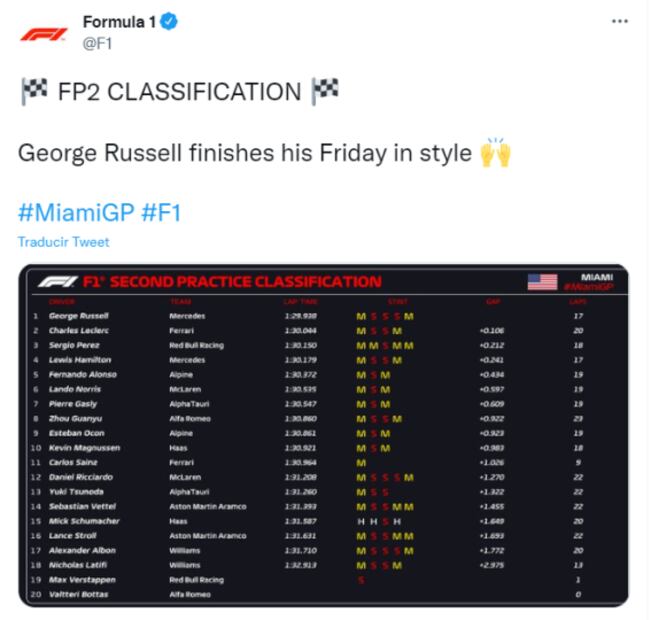
Task: Click the MIAMI label in the image
Action: (x=597, y=276)
